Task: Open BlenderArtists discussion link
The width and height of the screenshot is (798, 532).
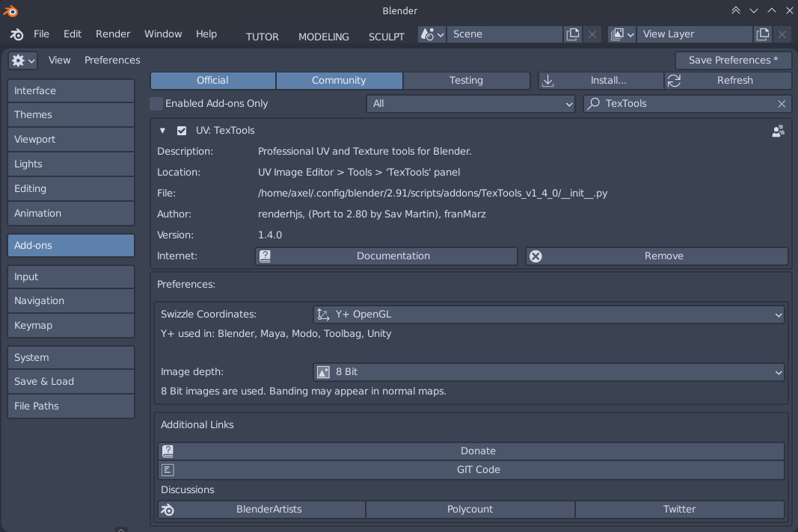Action: point(262,509)
